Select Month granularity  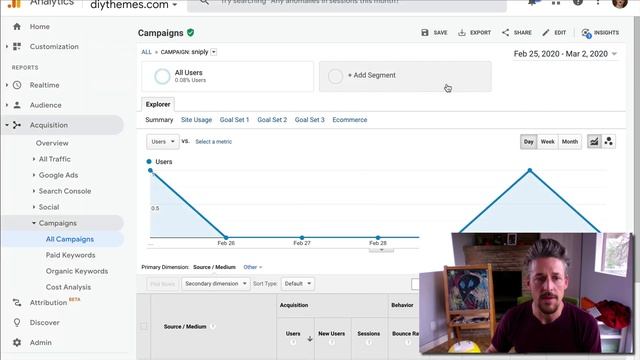[x=570, y=142]
